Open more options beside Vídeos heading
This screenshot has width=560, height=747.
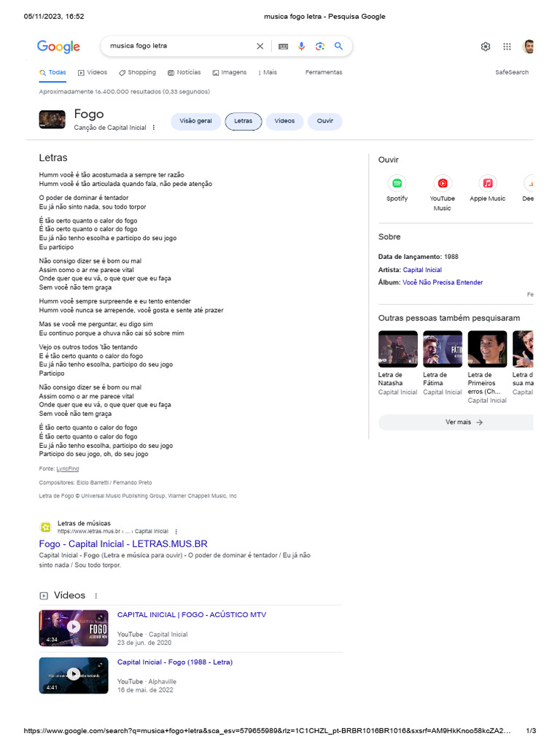click(x=96, y=596)
